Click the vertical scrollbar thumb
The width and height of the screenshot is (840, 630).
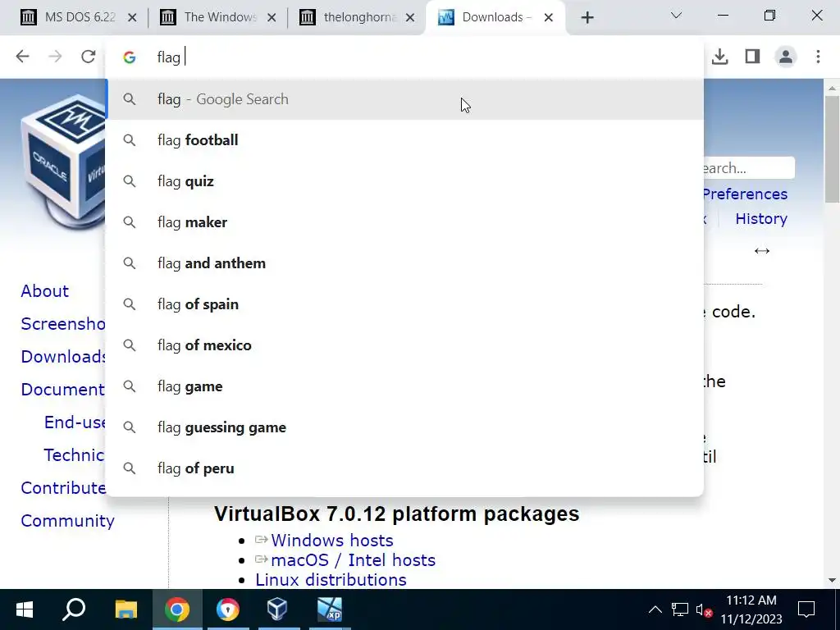(832, 149)
